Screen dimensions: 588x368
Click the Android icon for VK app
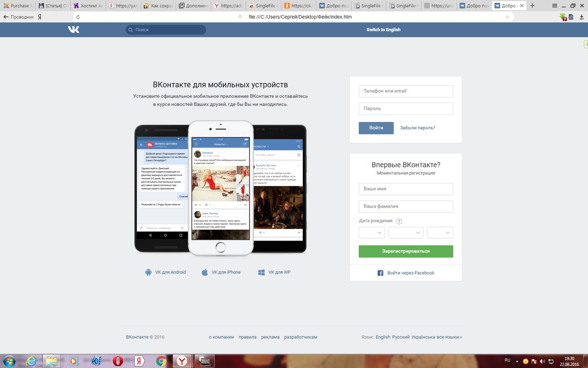click(148, 272)
